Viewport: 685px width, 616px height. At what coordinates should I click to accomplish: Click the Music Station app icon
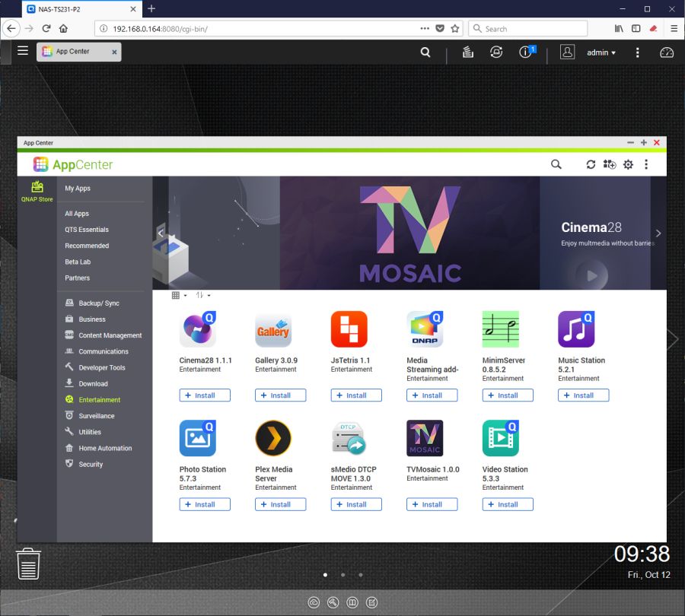click(576, 329)
